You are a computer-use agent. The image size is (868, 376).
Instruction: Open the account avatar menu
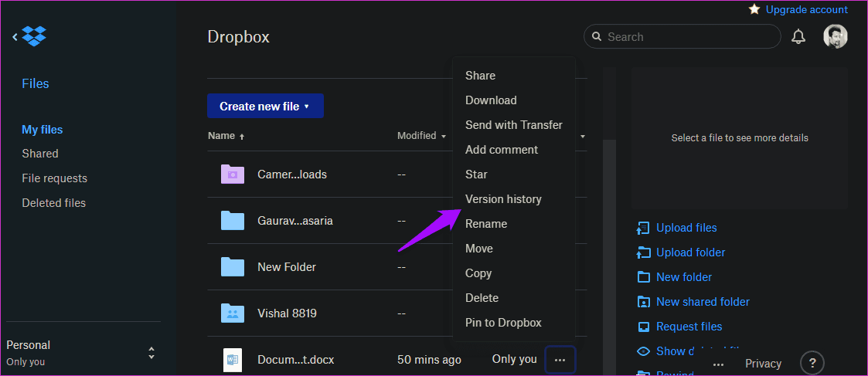click(x=835, y=37)
